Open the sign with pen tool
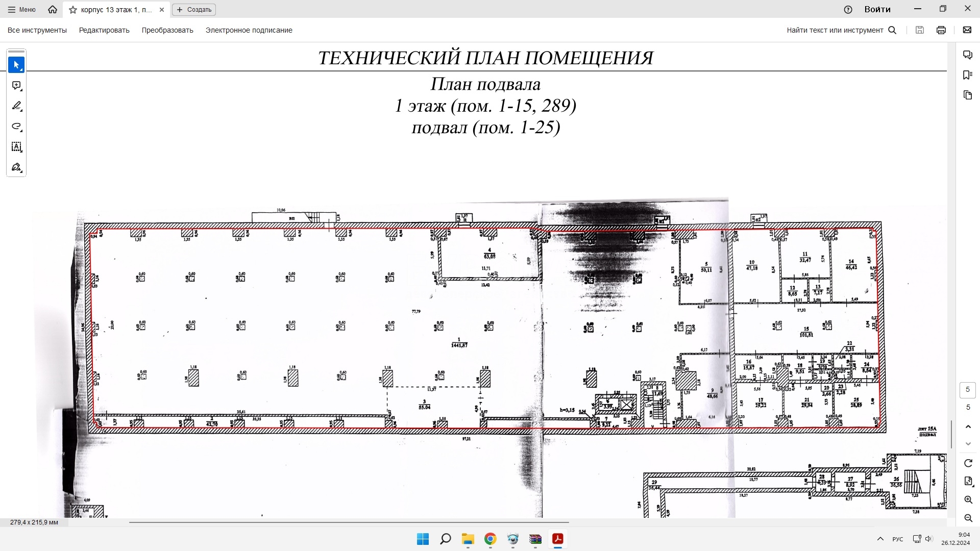This screenshot has width=980, height=551. click(x=16, y=167)
